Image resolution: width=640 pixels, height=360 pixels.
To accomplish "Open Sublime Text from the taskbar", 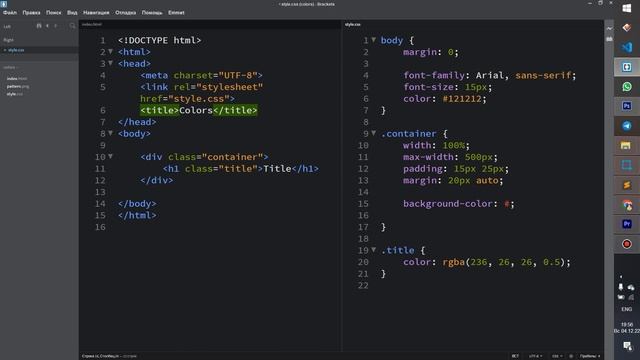I will point(627,185).
